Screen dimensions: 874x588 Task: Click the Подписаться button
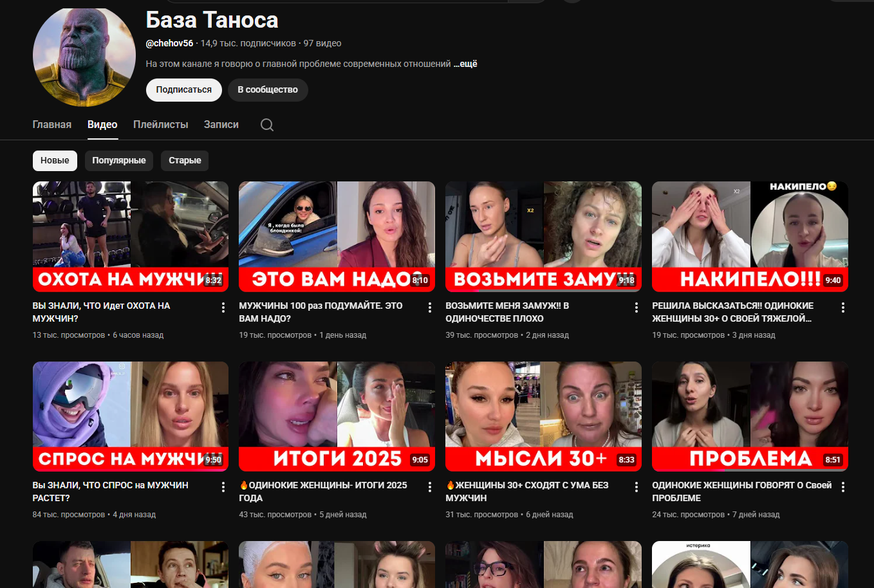pyautogui.click(x=184, y=90)
